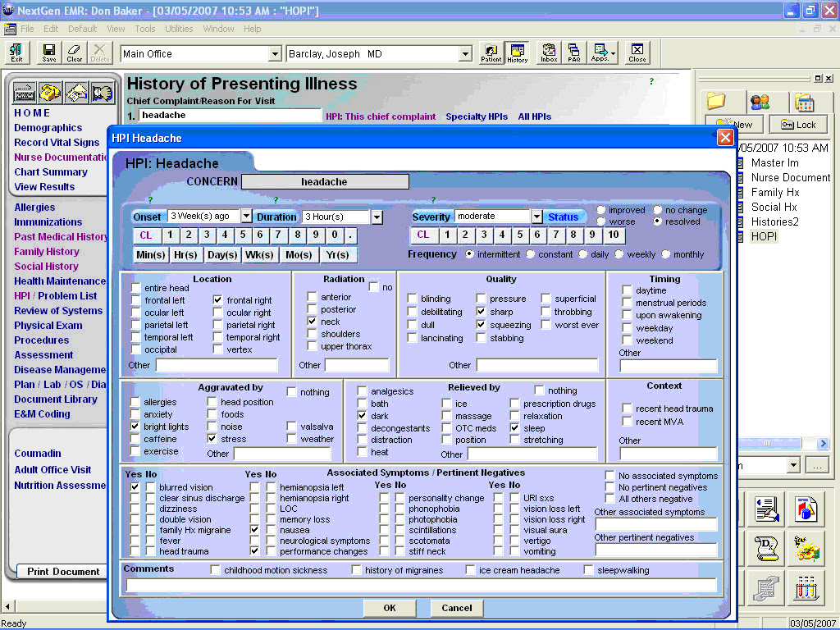Open the Edit menu

point(51,29)
